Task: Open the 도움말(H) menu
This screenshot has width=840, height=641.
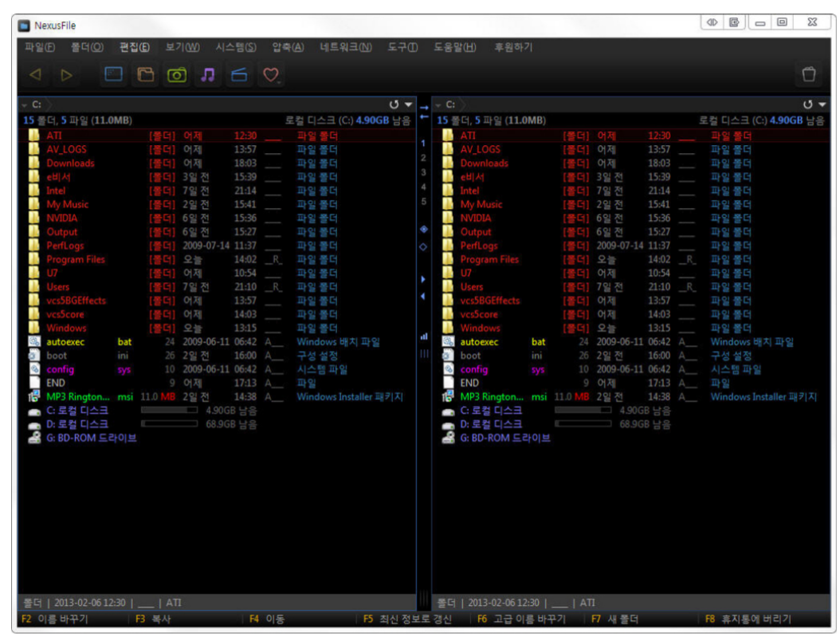Action: pos(455,47)
